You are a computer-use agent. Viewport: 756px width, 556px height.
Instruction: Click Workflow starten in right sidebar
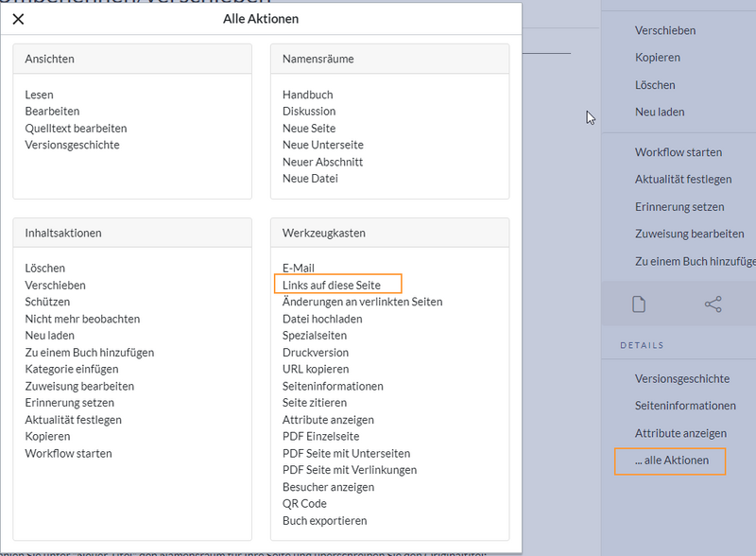click(679, 152)
